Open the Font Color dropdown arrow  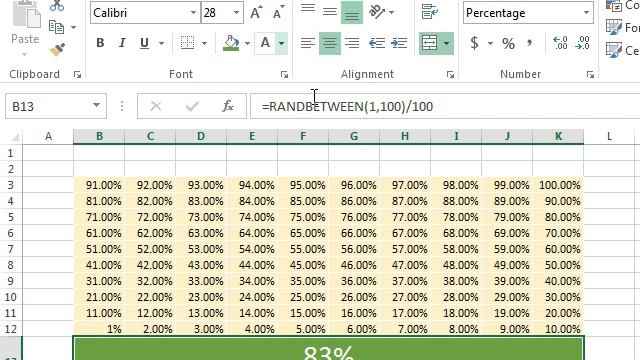click(282, 43)
